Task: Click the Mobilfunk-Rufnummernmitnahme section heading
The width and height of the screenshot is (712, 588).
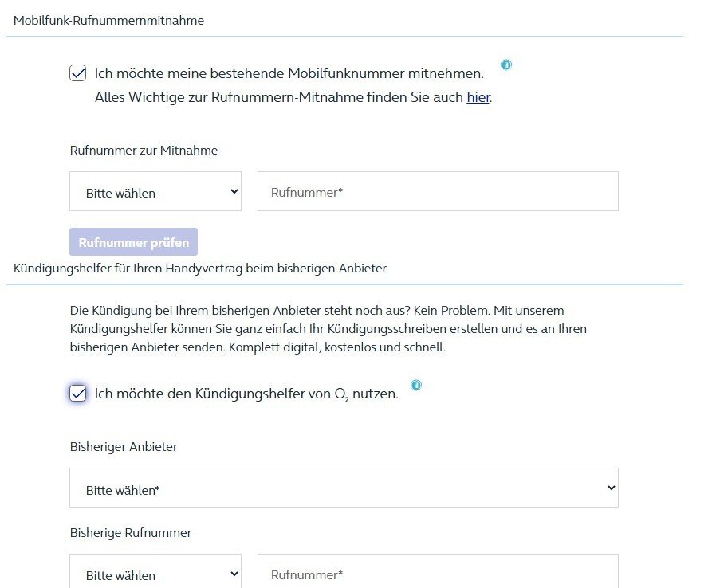Action: coord(108,21)
